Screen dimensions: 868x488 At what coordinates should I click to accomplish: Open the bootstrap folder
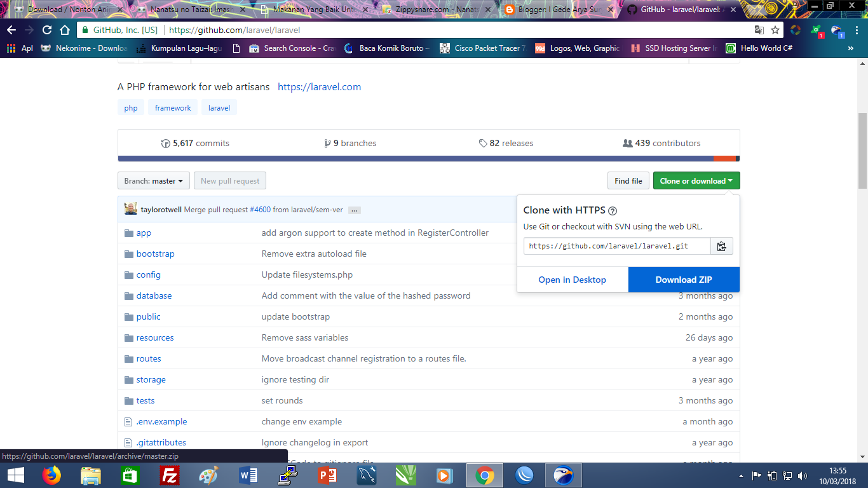coord(155,254)
